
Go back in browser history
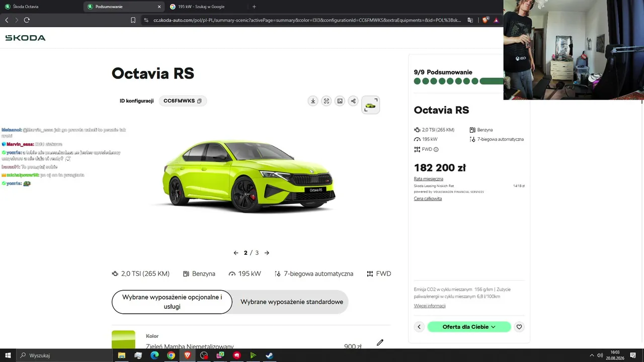pos(7,20)
